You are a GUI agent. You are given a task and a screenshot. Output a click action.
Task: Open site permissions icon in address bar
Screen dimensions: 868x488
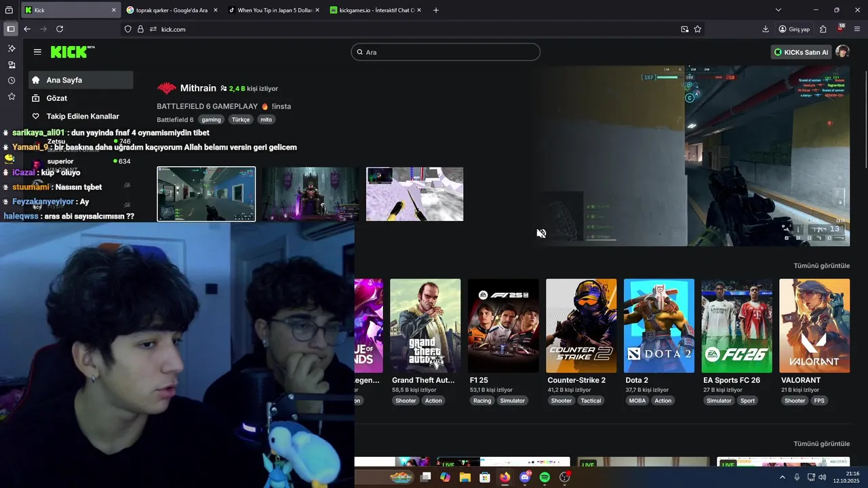click(x=153, y=29)
